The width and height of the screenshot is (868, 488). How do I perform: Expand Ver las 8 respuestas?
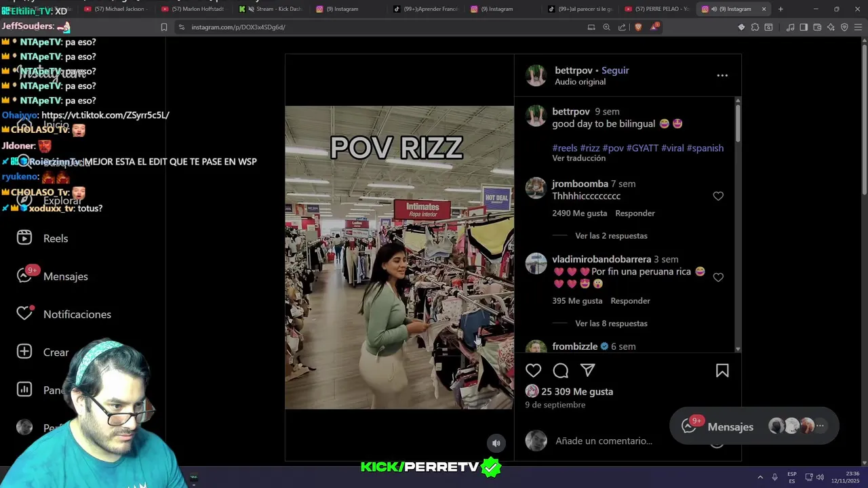(x=611, y=323)
